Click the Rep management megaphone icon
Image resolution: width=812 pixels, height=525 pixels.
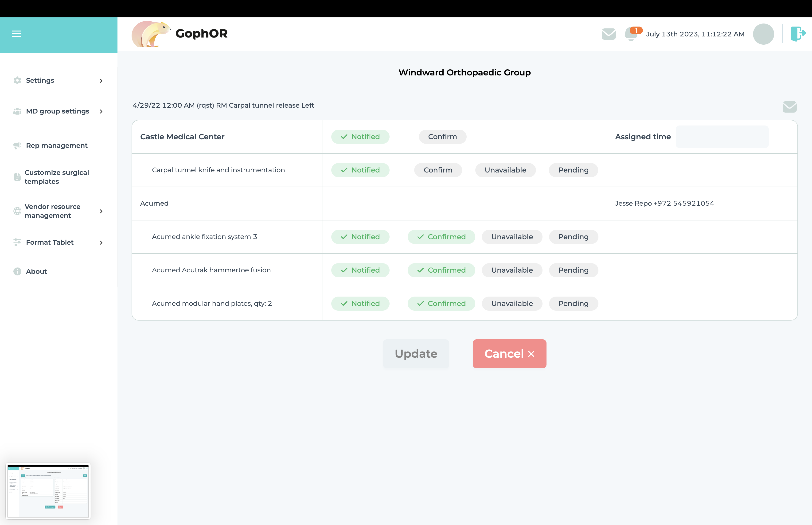coord(17,145)
